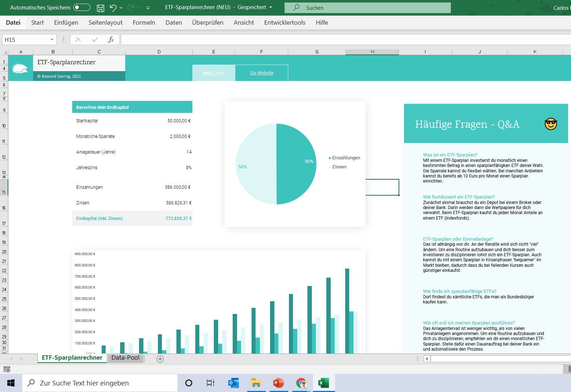Open the Redo history dropdown arrow
Viewport: 571px width, 392px height.
coord(139,8)
